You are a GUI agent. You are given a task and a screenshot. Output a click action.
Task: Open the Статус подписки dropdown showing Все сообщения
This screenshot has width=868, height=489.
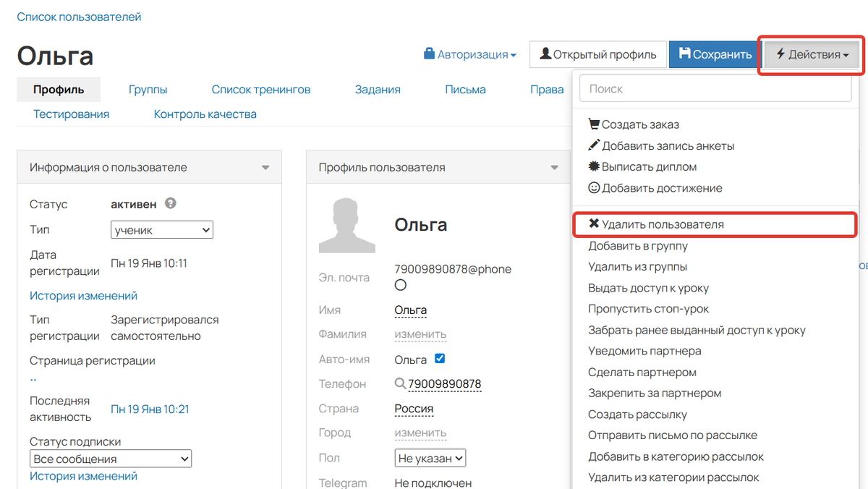tap(110, 458)
